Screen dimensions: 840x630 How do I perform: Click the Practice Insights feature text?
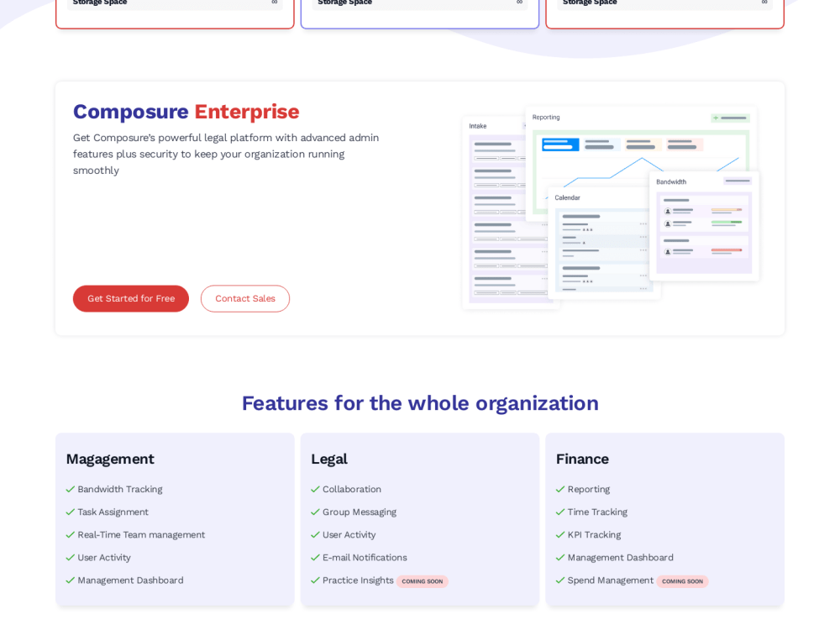tap(358, 580)
